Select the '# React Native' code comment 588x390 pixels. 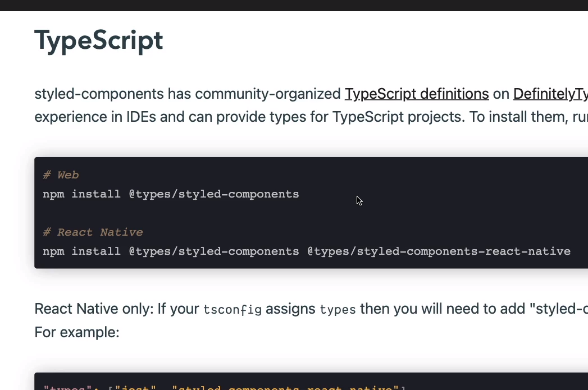(x=93, y=232)
